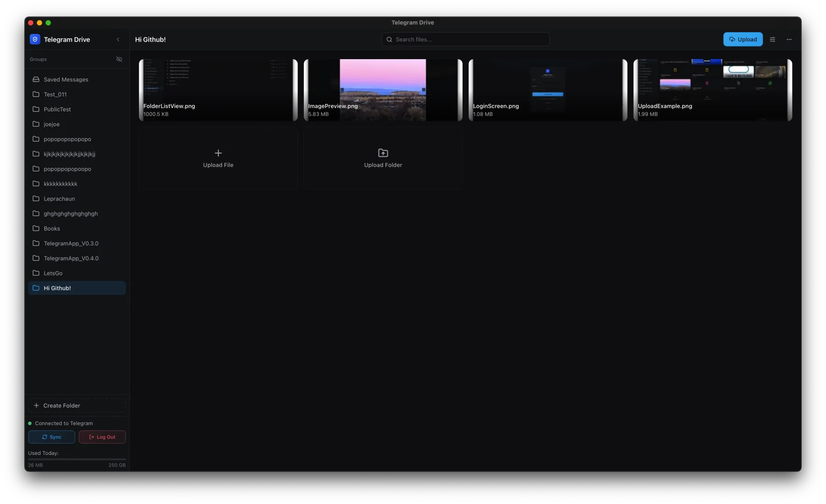Click the folder icon beside Books

(x=36, y=228)
